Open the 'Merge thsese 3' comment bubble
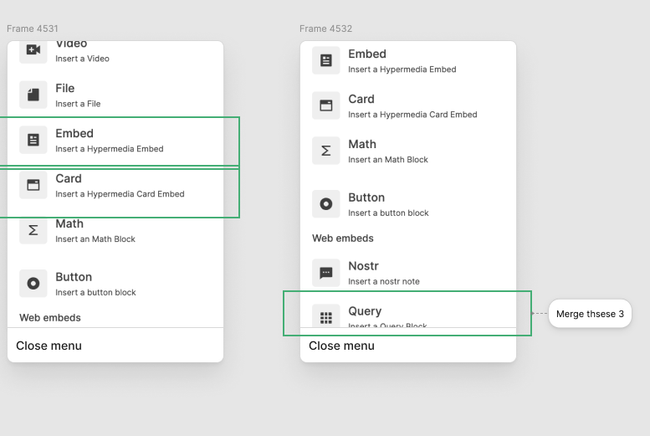The image size is (650, 436). (590, 314)
